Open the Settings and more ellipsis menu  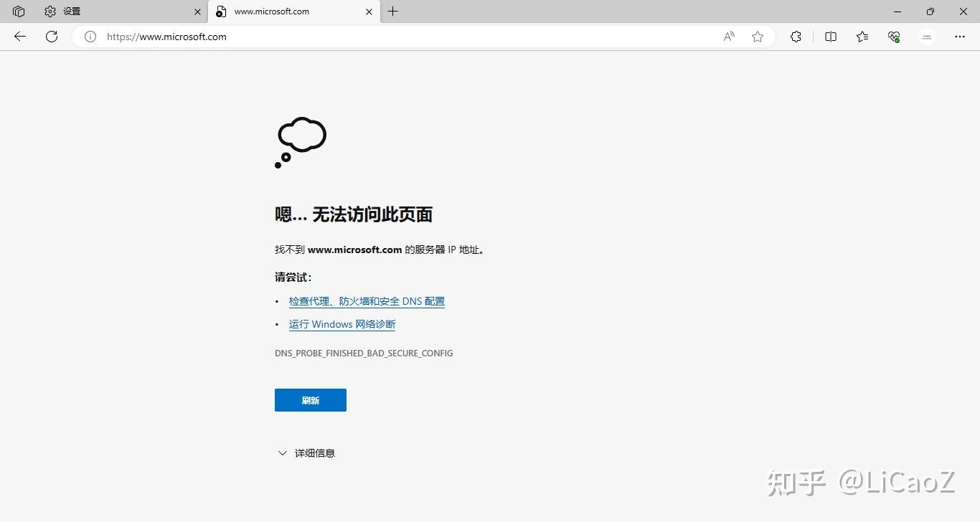tap(959, 37)
